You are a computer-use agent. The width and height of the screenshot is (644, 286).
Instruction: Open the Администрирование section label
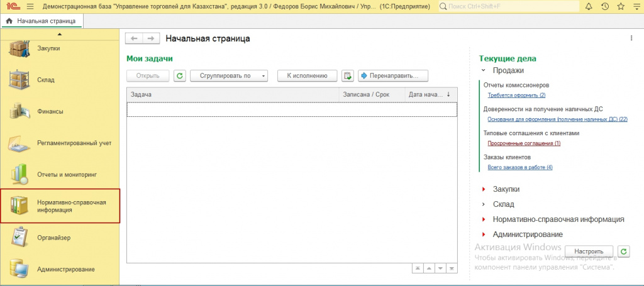tap(65, 270)
